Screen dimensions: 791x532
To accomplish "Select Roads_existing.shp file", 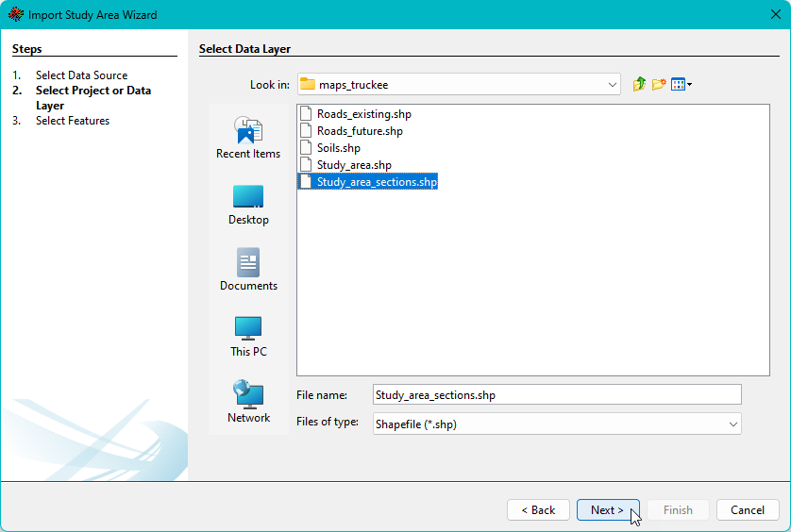I will 363,114.
